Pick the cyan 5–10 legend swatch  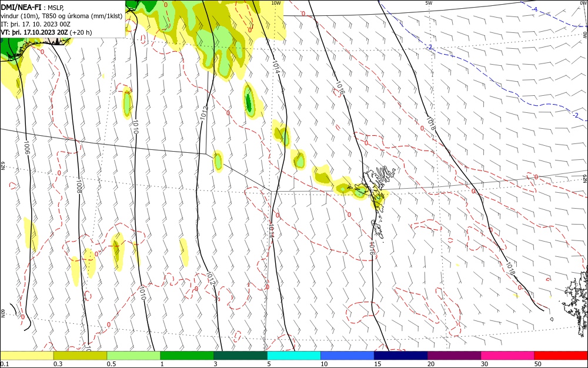[294, 356]
